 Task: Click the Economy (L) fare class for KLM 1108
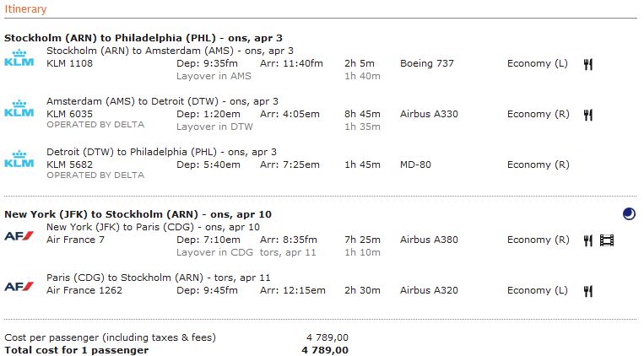(538, 63)
